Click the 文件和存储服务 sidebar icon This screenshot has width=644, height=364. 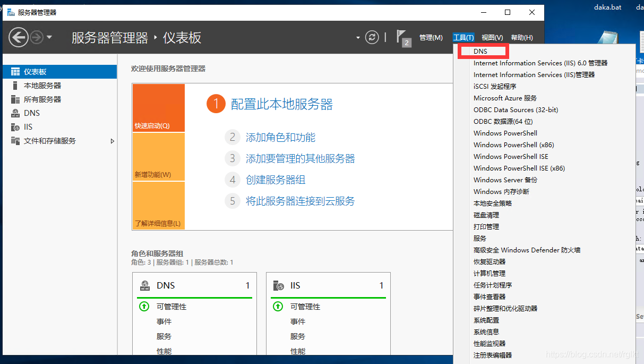click(x=15, y=141)
